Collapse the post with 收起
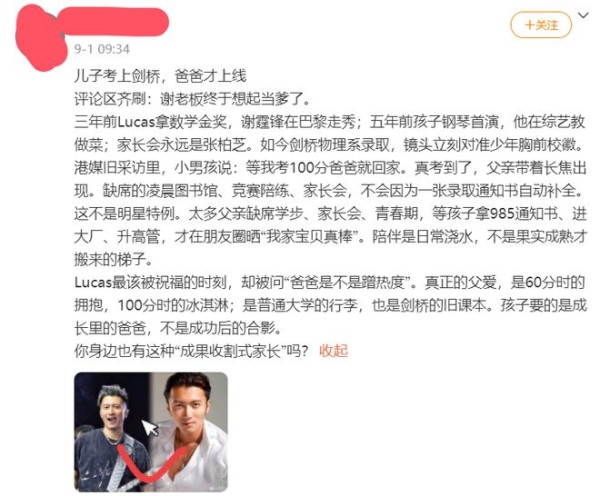Viewport: 600px width, 496px height. 333,351
